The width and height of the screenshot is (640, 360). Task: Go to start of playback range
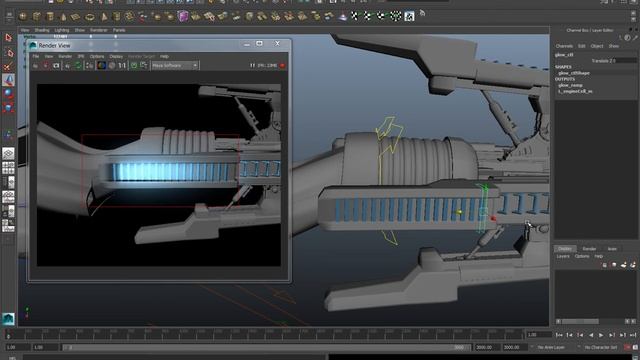point(559,335)
